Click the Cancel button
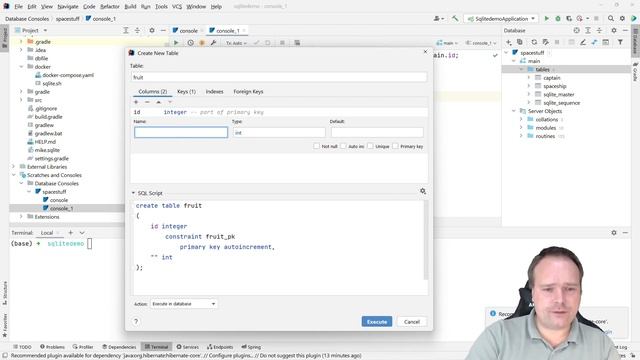 (x=412, y=322)
